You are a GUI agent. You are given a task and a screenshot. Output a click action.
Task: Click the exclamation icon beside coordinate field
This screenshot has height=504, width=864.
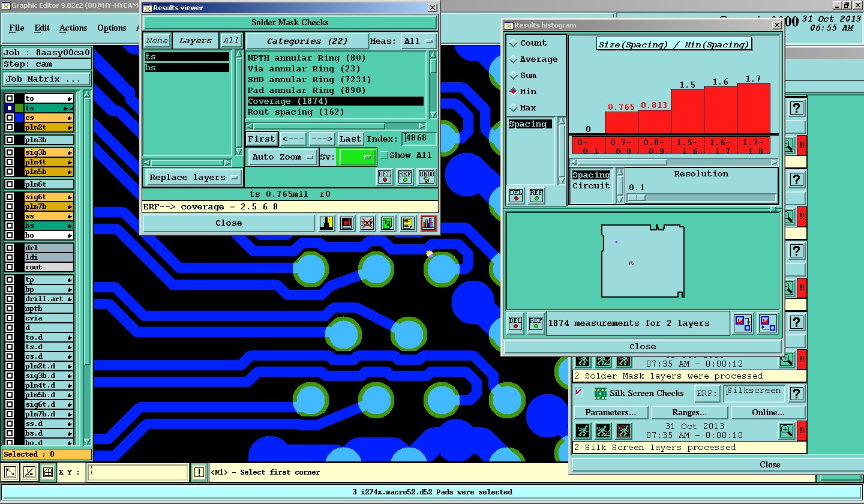199,473
